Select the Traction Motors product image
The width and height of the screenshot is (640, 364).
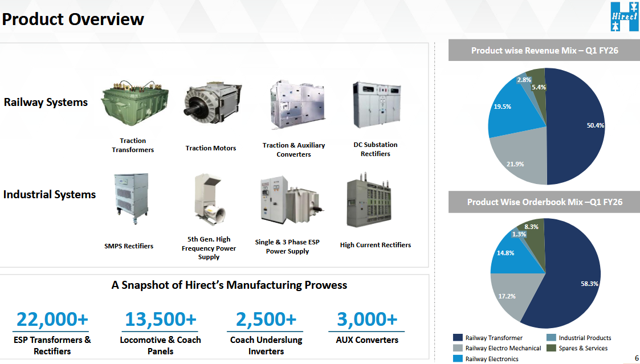coord(212,103)
